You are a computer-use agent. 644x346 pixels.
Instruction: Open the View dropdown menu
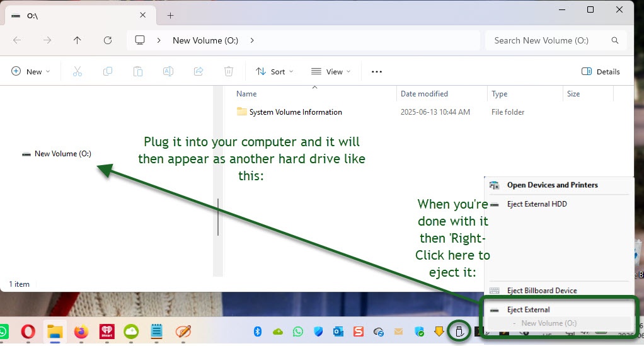(331, 71)
